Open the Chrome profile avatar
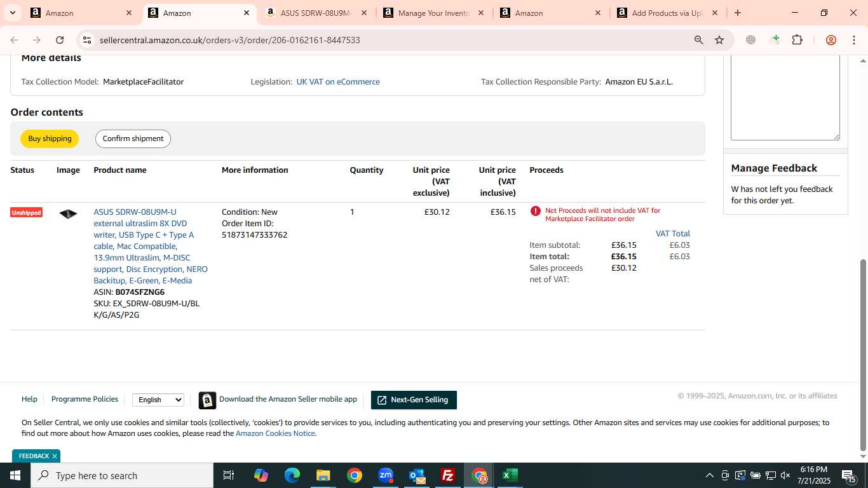 click(831, 40)
